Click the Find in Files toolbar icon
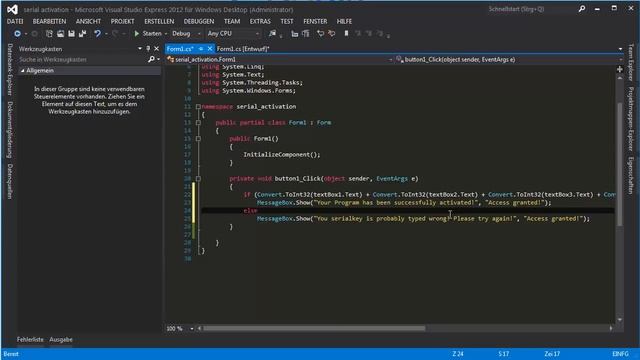Screen dimensions: 640x360 click(x=272, y=33)
